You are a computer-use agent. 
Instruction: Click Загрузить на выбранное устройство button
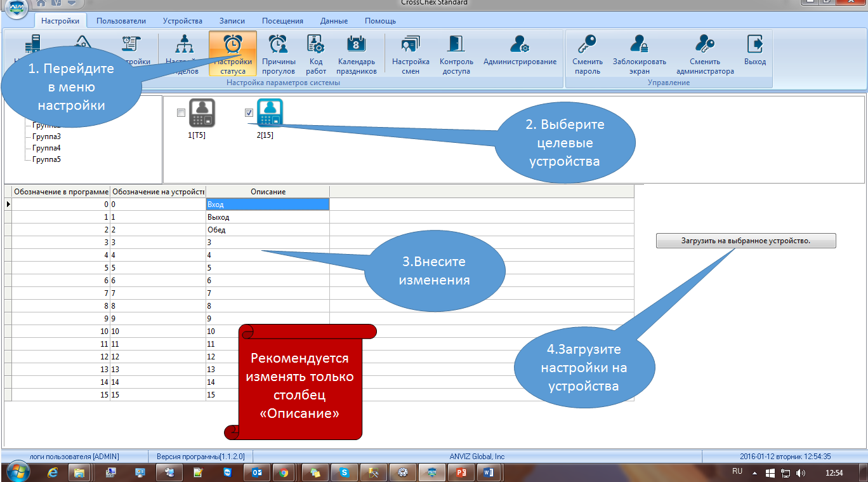[x=746, y=241]
